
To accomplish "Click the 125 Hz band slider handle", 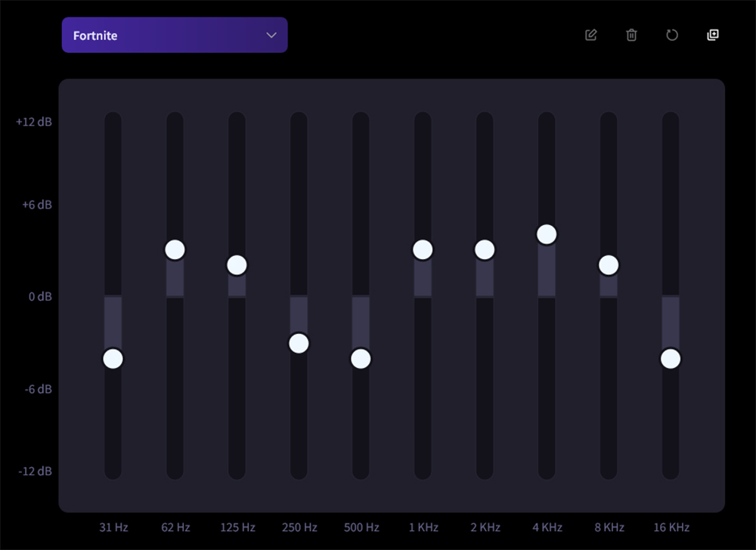I will 237,265.
